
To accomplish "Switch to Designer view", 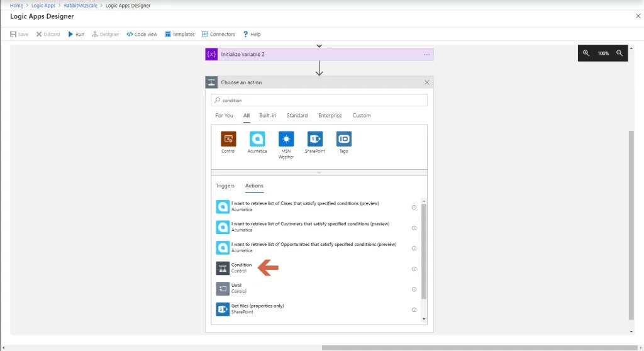I will 106,34.
